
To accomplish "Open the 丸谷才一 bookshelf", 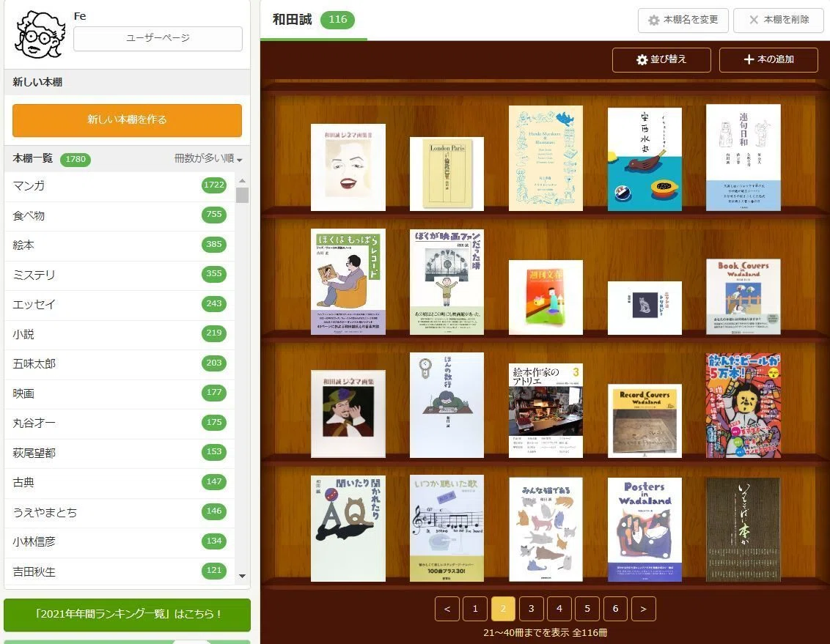I will 120,423.
